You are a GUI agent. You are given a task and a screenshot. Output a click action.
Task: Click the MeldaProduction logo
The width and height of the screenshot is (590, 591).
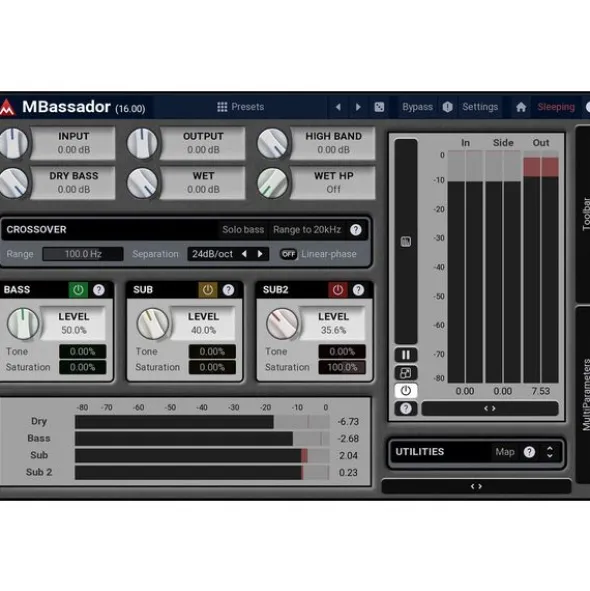point(7,107)
